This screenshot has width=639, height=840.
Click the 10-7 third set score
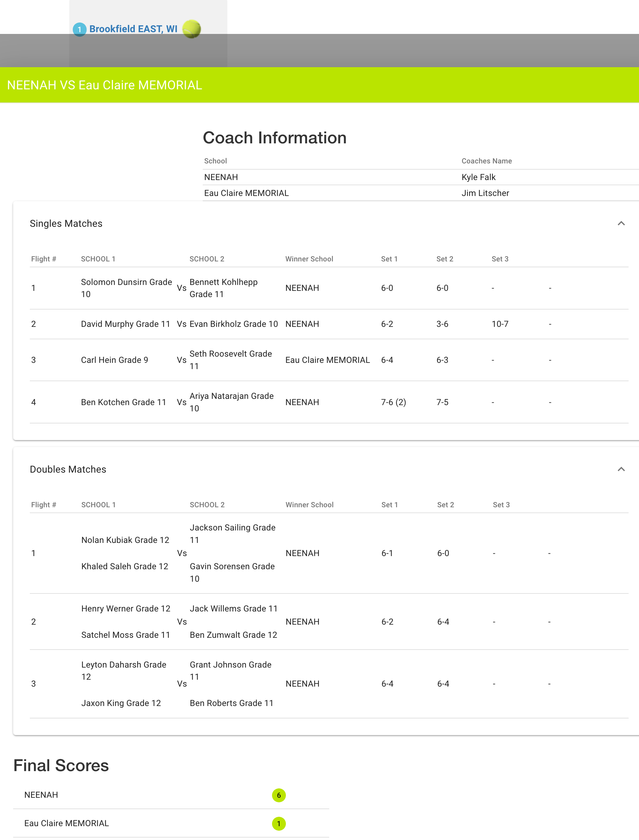[x=500, y=324]
